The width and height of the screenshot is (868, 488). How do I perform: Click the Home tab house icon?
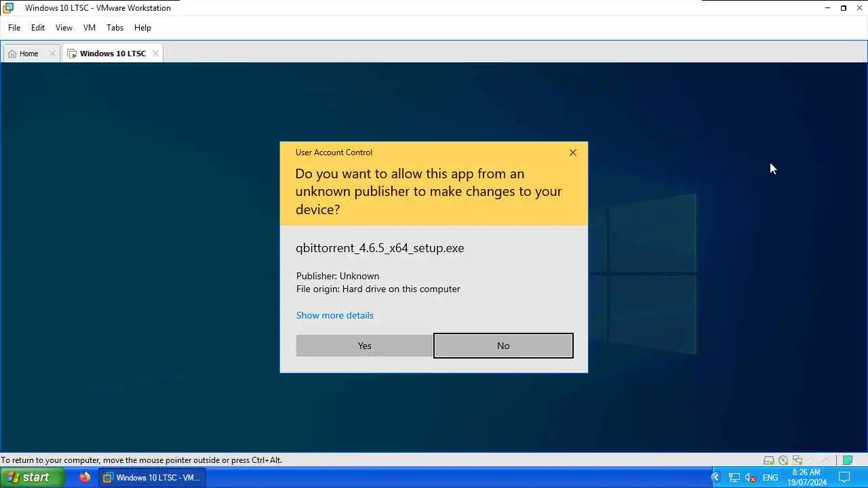click(x=12, y=54)
